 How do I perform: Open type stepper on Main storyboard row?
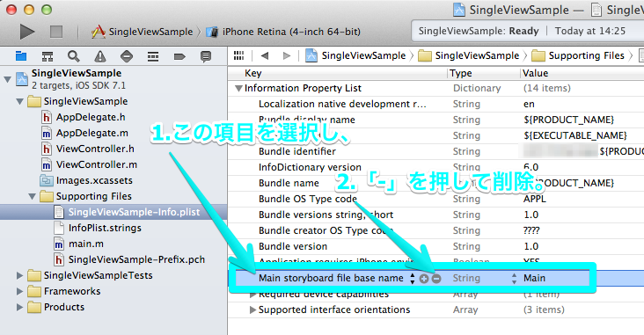pos(514,279)
